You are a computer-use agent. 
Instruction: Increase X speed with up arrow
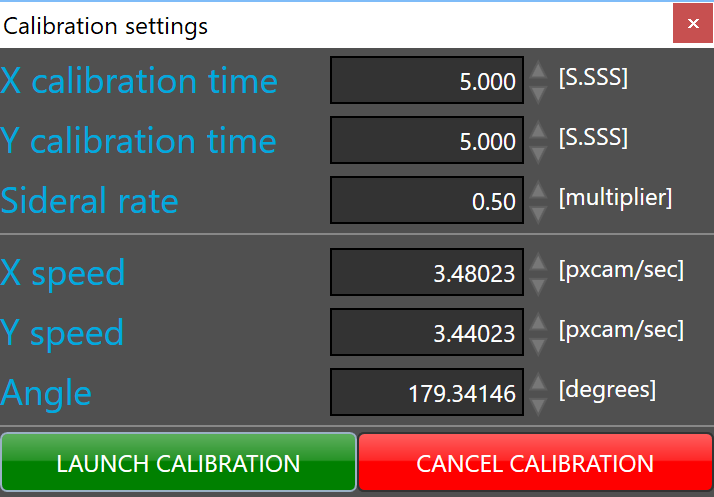coord(538,262)
